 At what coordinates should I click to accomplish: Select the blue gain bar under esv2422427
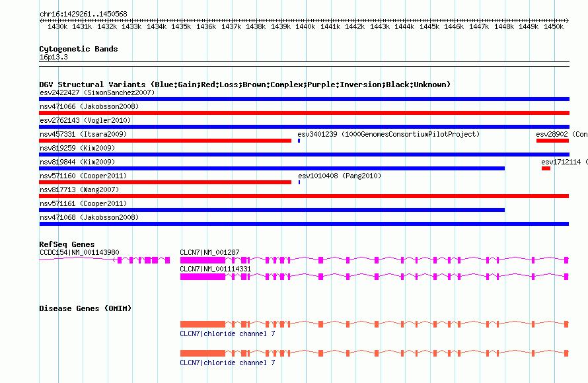point(304,99)
